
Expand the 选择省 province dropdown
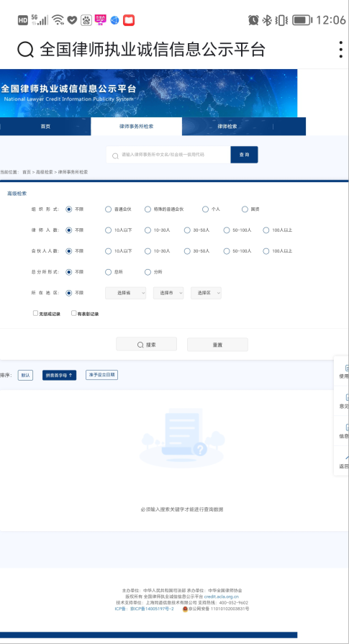pyautogui.click(x=126, y=293)
